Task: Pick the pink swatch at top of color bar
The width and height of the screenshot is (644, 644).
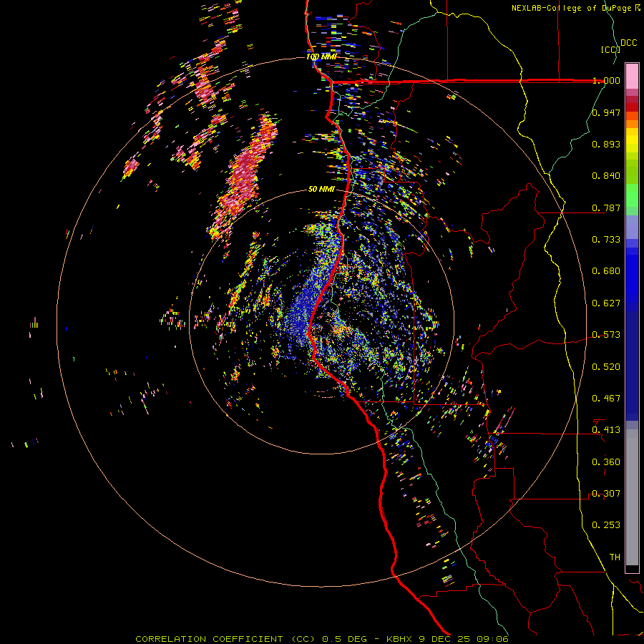Action: tap(632, 76)
